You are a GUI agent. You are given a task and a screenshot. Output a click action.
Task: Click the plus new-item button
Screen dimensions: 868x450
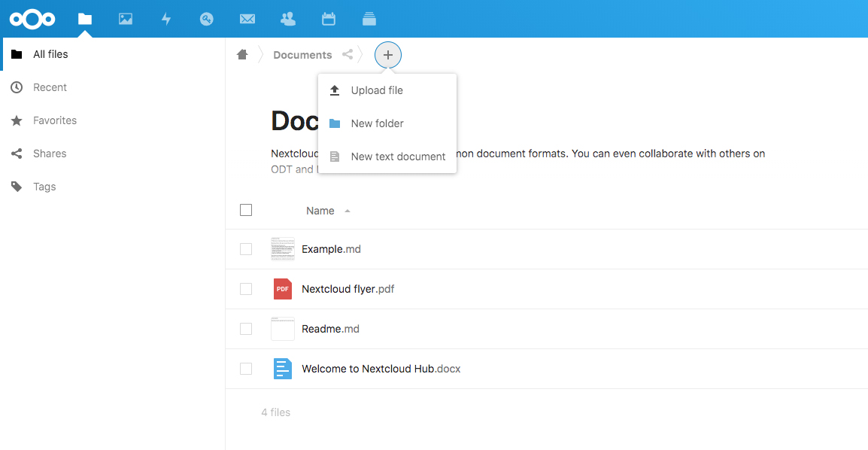[x=388, y=55]
